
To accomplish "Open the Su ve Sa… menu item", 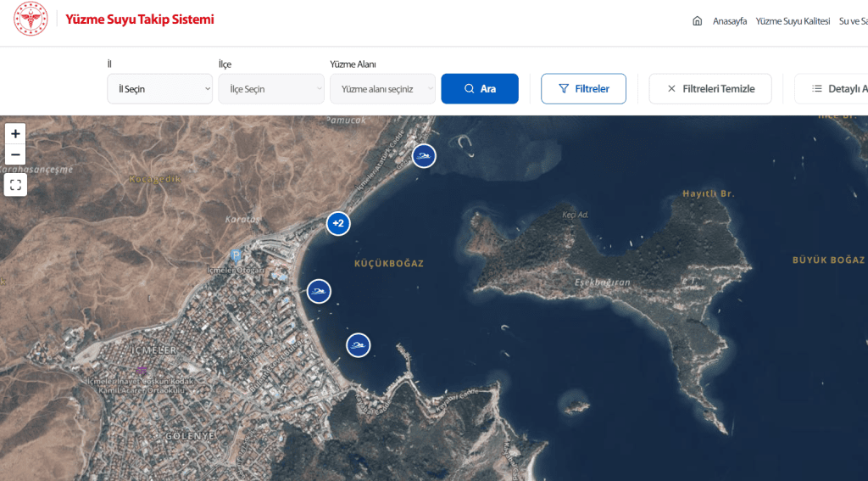I will click(x=852, y=21).
